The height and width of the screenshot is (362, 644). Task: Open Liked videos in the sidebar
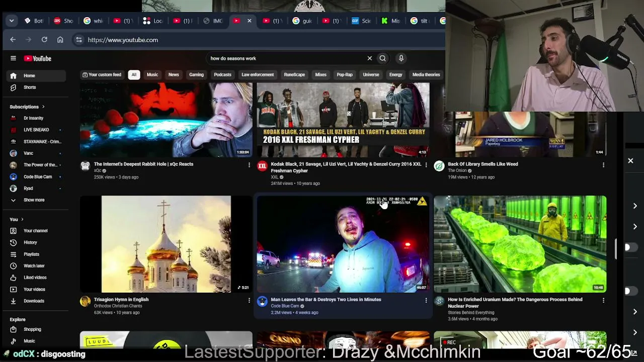35,278
